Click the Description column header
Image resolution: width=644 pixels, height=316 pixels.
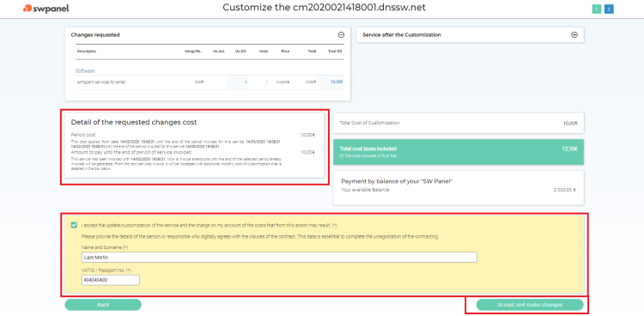pyautogui.click(x=87, y=52)
